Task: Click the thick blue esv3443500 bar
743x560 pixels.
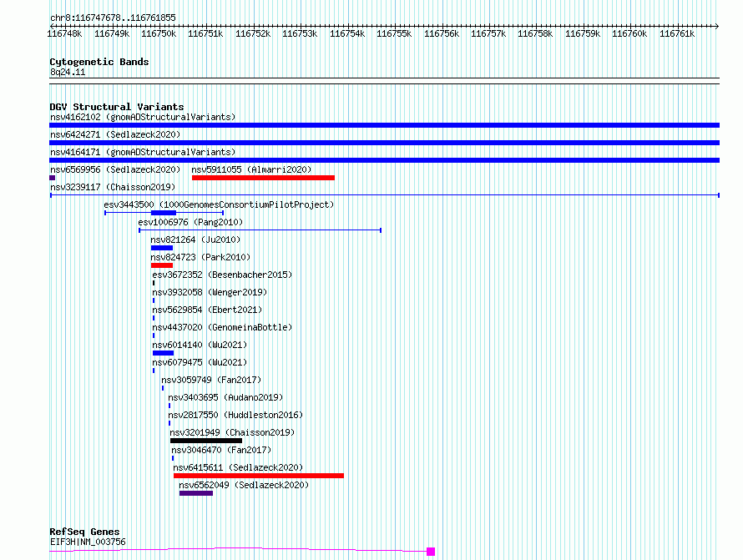Action: pos(164,213)
